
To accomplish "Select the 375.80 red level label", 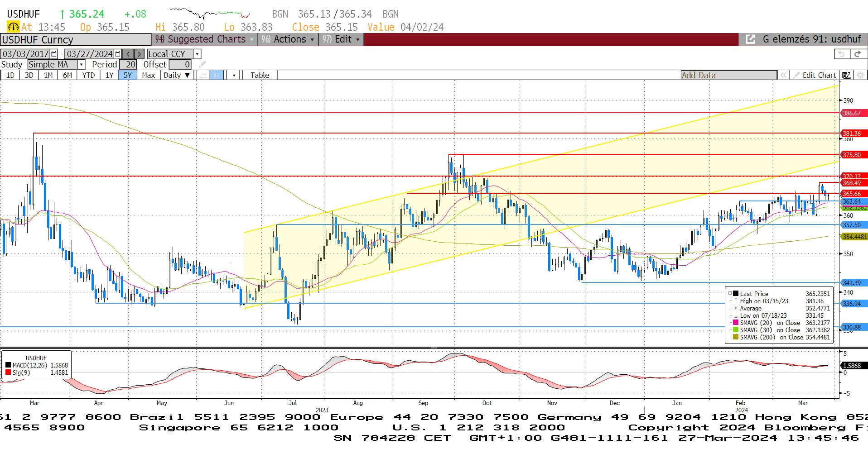I will 854,155.
